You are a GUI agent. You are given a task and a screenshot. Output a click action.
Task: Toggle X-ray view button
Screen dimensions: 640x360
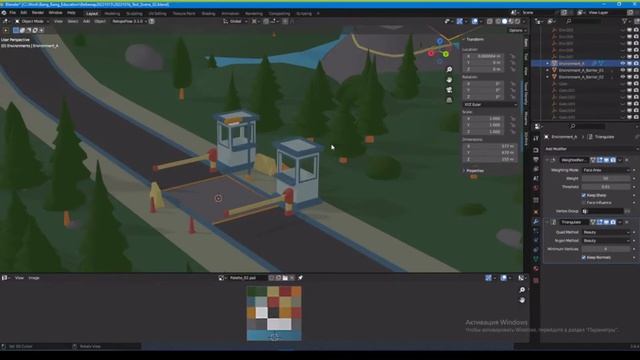490,21
